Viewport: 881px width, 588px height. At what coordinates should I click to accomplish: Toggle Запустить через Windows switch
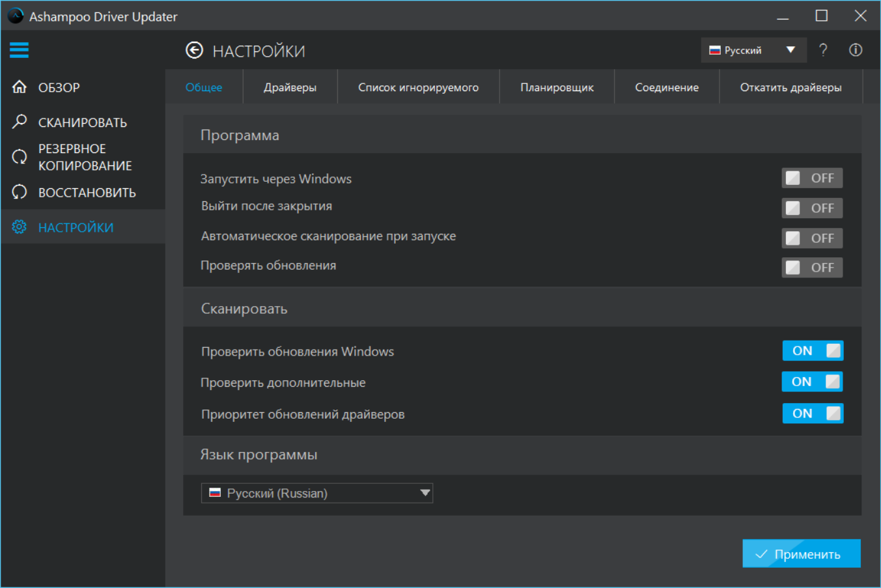[x=812, y=178]
